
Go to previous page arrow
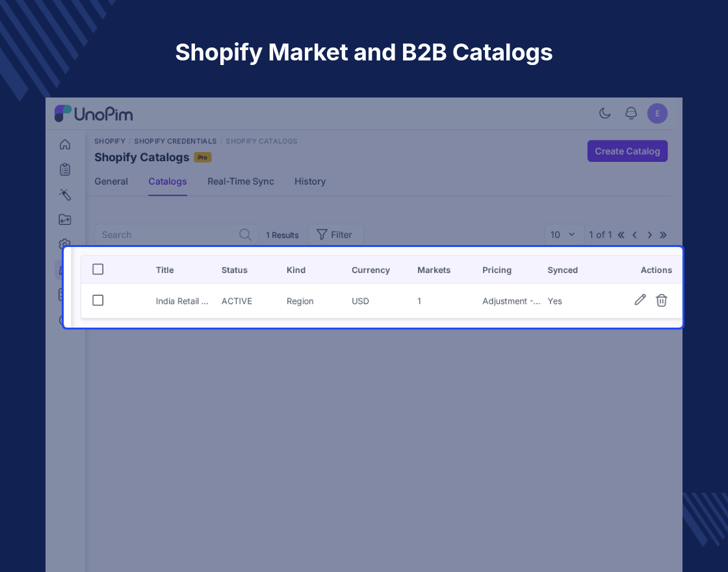pyautogui.click(x=634, y=235)
